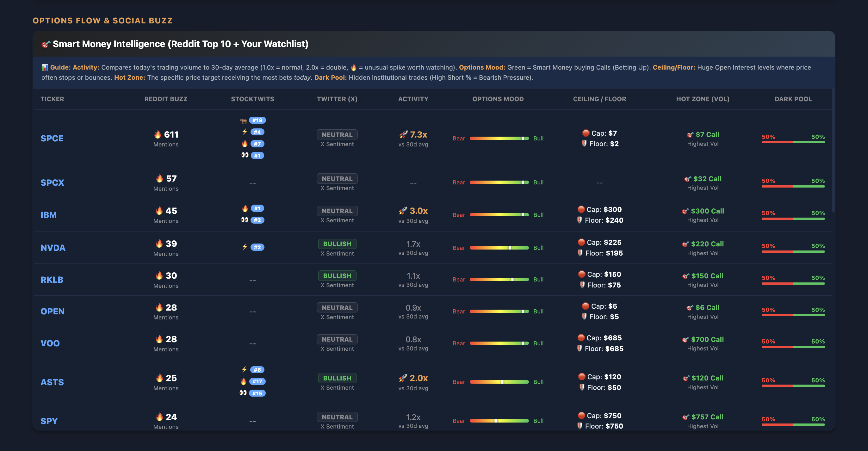Click the OPTIONS MOOD column header
Viewport: 868px width, 451px height.
tap(498, 99)
